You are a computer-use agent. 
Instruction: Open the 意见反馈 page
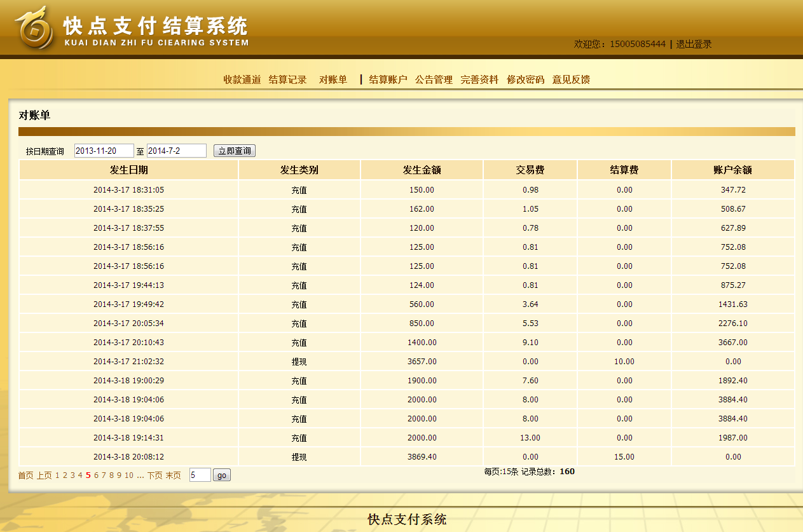571,79
